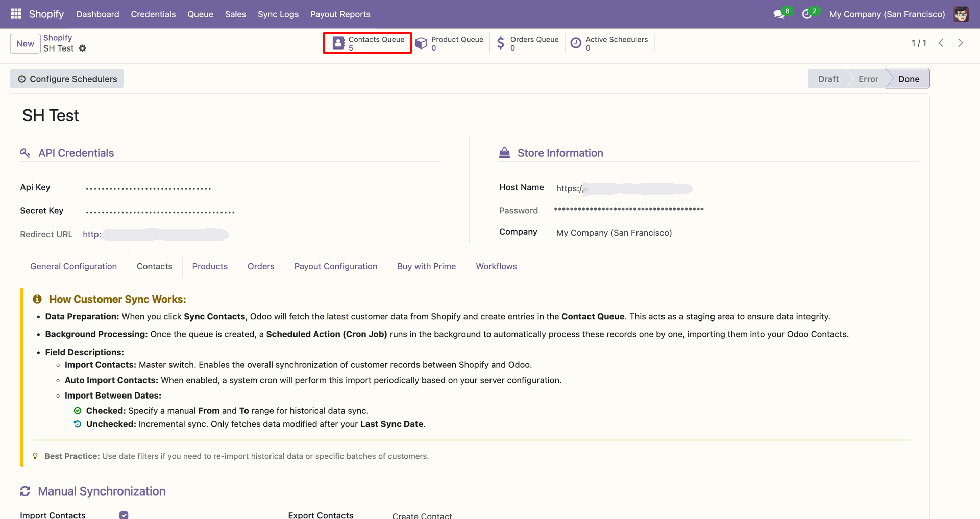The image size is (980, 519).
Task: Open the gear actions menu beside SH Test
Action: tap(83, 48)
